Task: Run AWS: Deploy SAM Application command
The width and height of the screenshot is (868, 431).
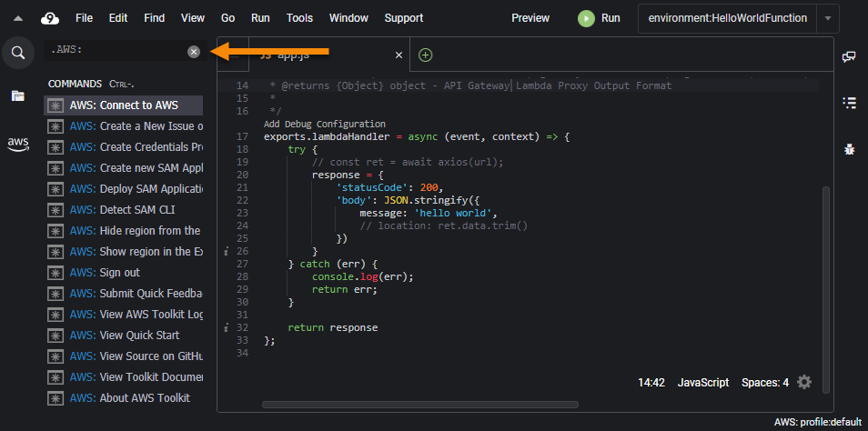Action: 124,188
